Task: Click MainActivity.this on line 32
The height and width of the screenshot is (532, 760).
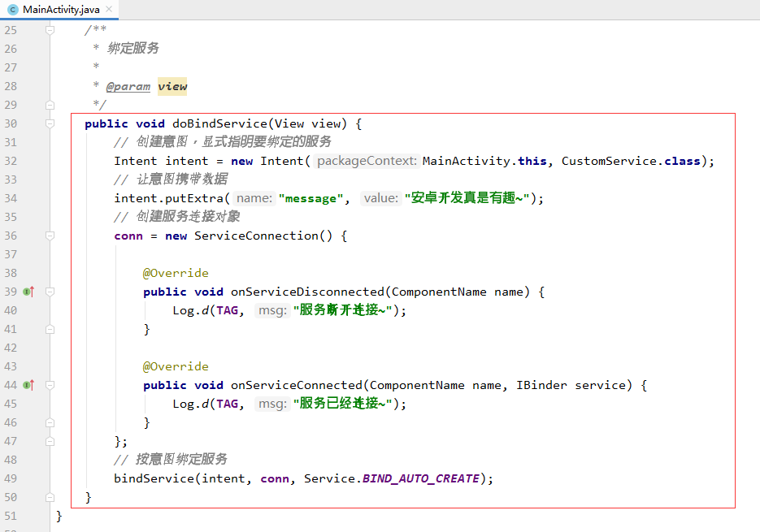Action: 484,161
